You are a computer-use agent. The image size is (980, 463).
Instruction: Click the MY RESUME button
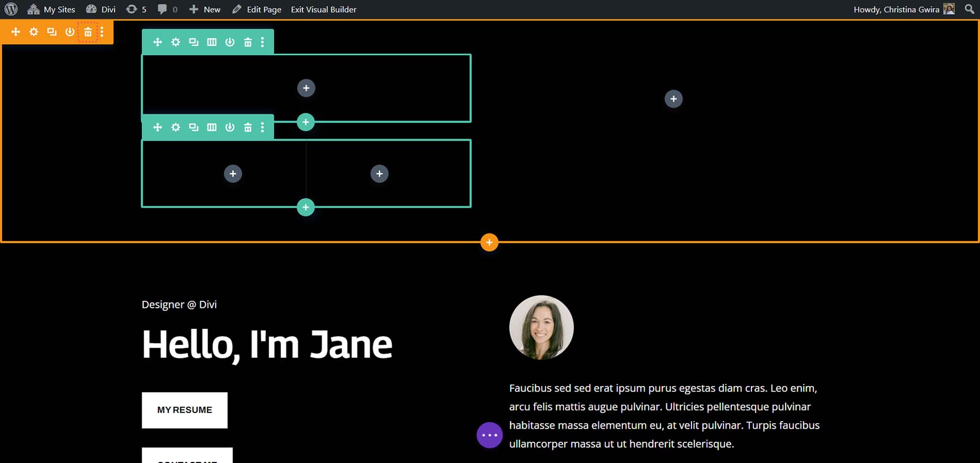coord(185,410)
